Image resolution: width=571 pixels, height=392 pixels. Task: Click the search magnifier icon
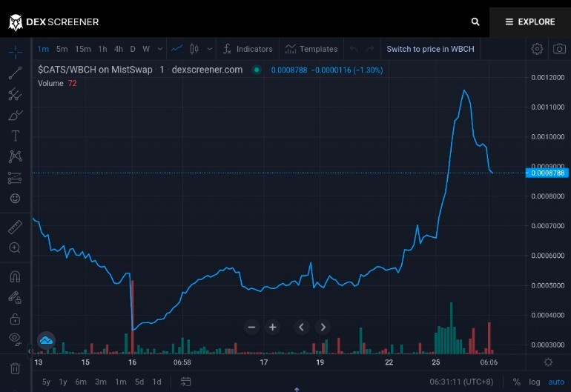point(475,21)
